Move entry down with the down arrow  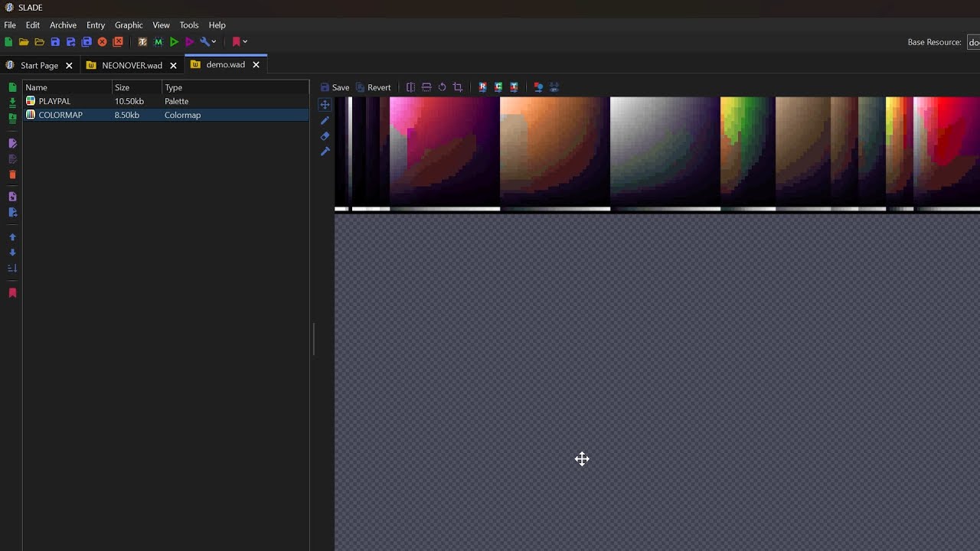(x=12, y=253)
